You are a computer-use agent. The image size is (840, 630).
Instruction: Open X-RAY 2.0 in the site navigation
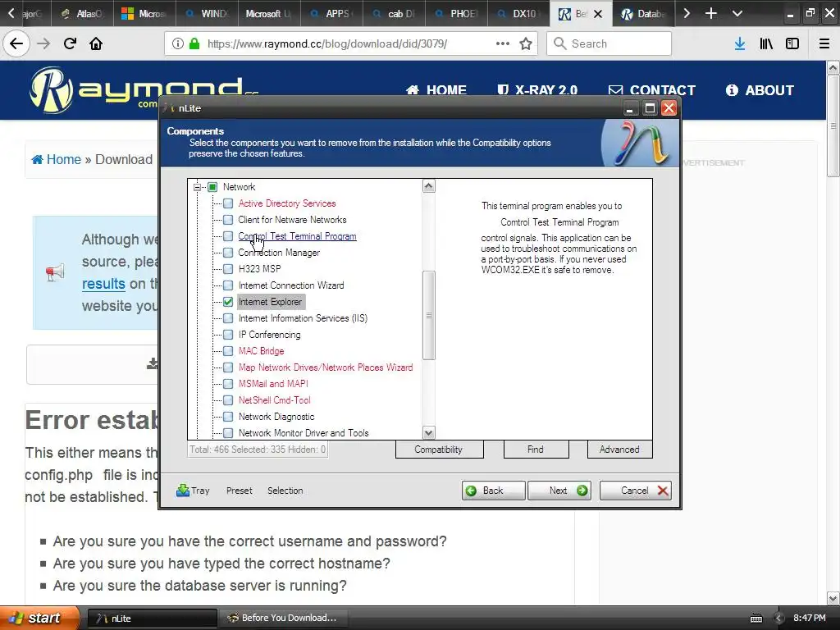[536, 90]
